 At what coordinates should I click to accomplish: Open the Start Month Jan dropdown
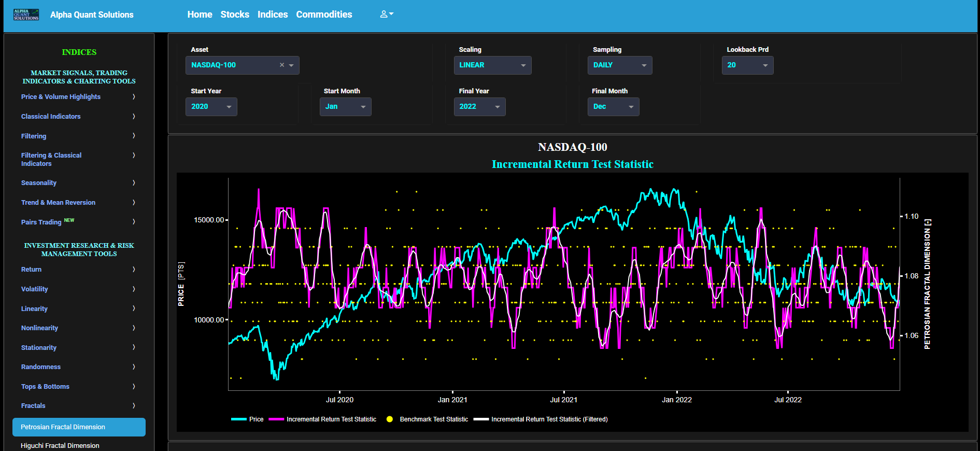[x=345, y=107]
